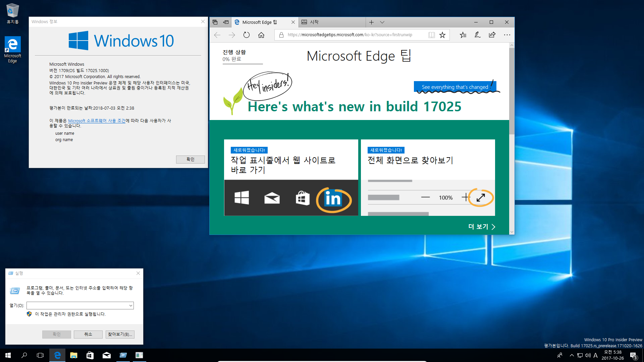The width and height of the screenshot is (644, 362).
Task: Set these tabs aside icon
Action: click(x=226, y=22)
